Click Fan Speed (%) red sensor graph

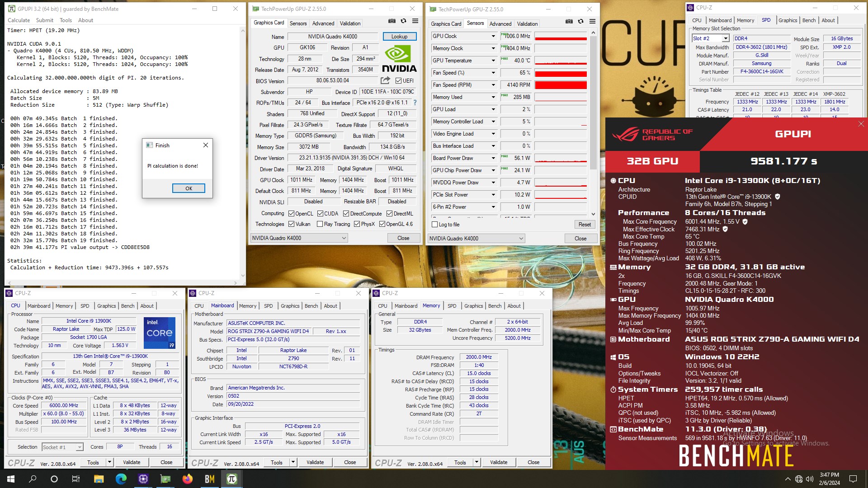click(x=561, y=73)
